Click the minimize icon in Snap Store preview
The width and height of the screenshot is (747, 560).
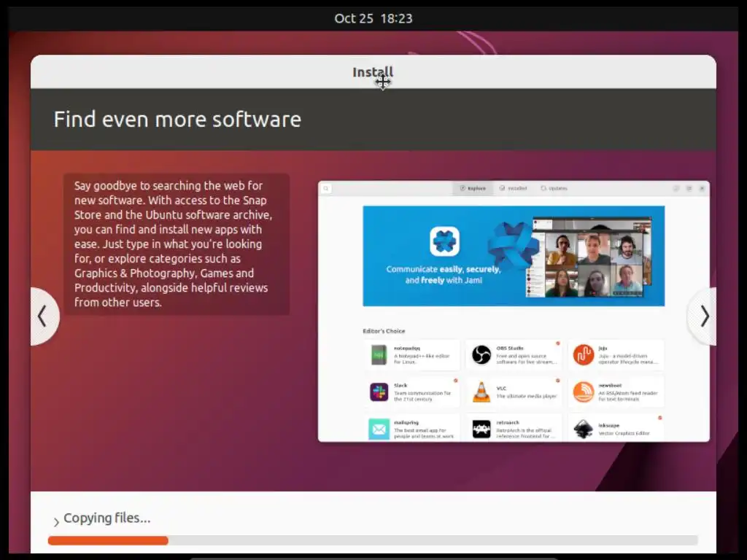[x=676, y=189]
